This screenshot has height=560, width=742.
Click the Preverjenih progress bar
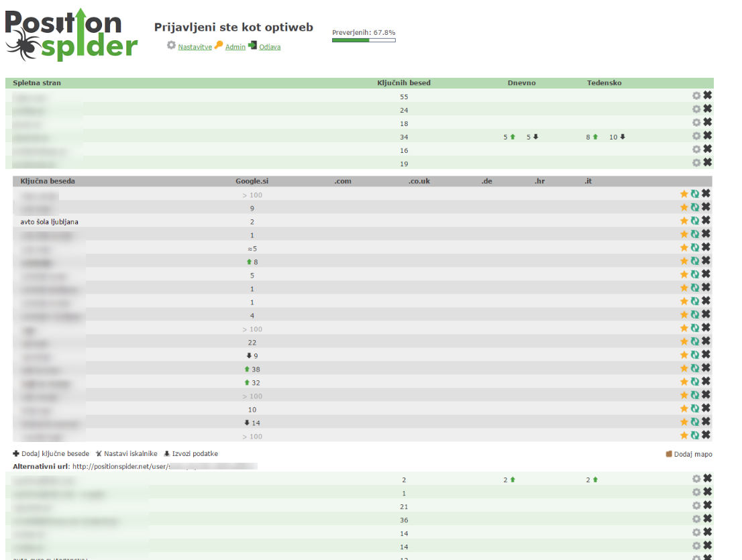point(364,40)
